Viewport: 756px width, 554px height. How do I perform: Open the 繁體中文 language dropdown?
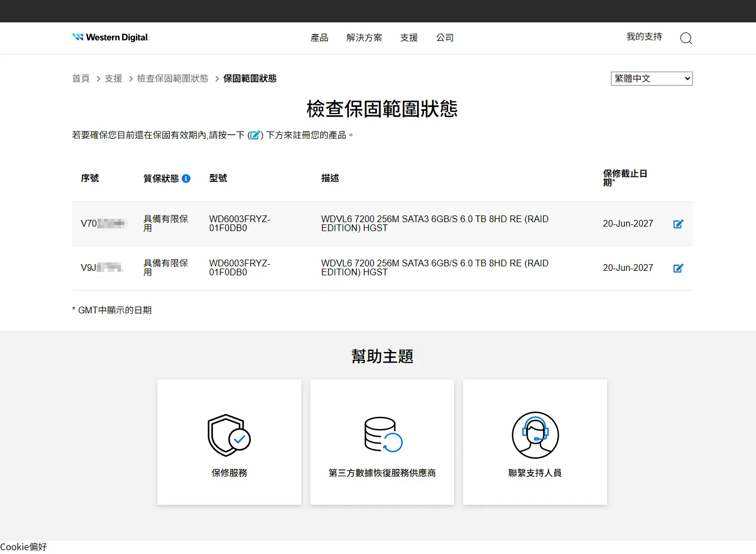point(651,78)
